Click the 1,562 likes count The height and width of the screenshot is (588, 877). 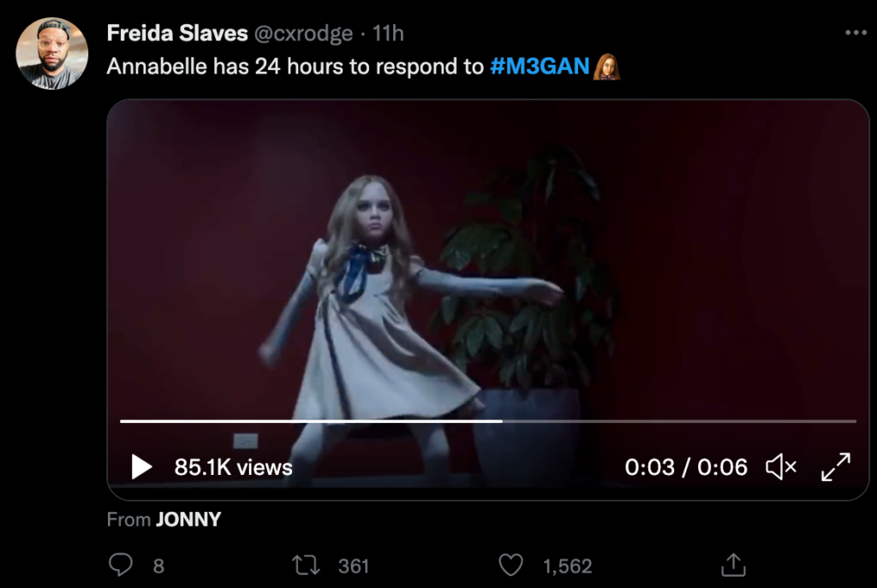pyautogui.click(x=568, y=566)
